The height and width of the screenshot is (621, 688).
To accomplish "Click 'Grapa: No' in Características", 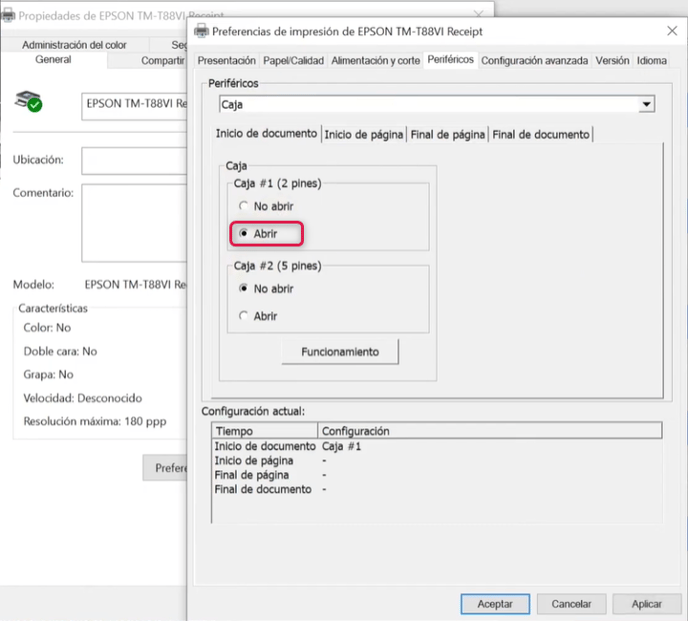I will 48,374.
